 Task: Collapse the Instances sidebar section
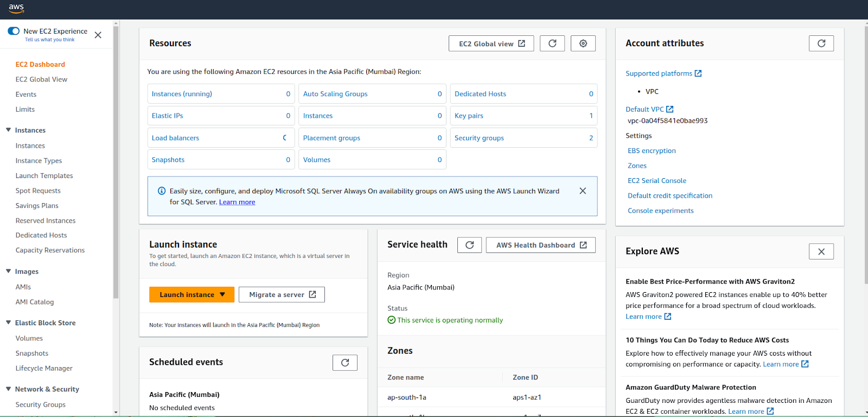9,130
